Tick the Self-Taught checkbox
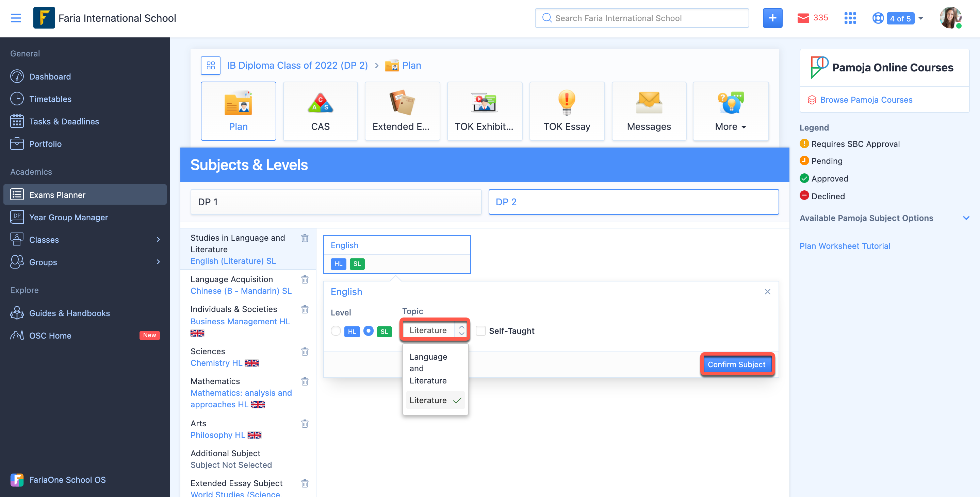Image resolution: width=980 pixels, height=497 pixels. 480,331
